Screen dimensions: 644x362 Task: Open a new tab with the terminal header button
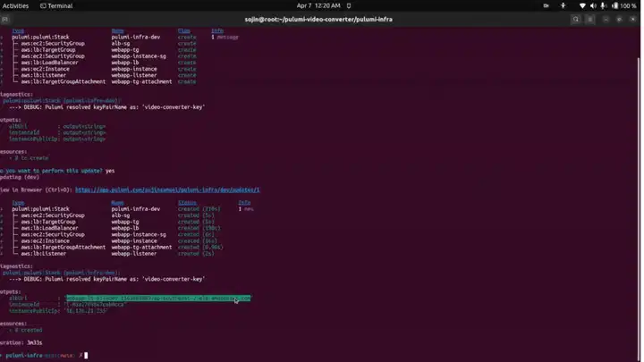click(x=5, y=20)
